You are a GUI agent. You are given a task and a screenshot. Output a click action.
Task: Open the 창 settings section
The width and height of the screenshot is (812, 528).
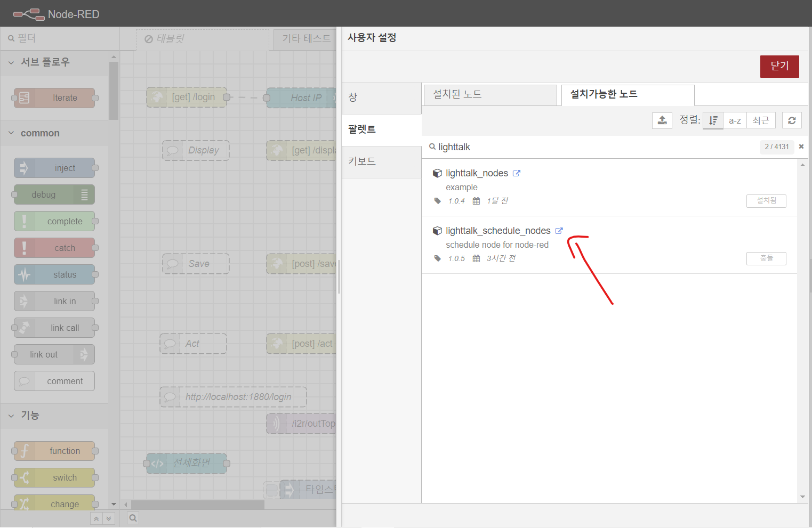pyautogui.click(x=381, y=98)
